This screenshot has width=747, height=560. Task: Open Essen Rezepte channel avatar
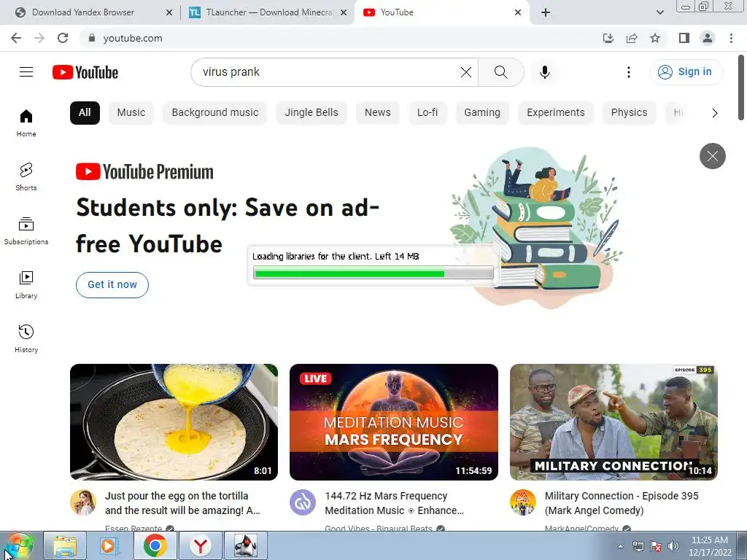(x=83, y=502)
